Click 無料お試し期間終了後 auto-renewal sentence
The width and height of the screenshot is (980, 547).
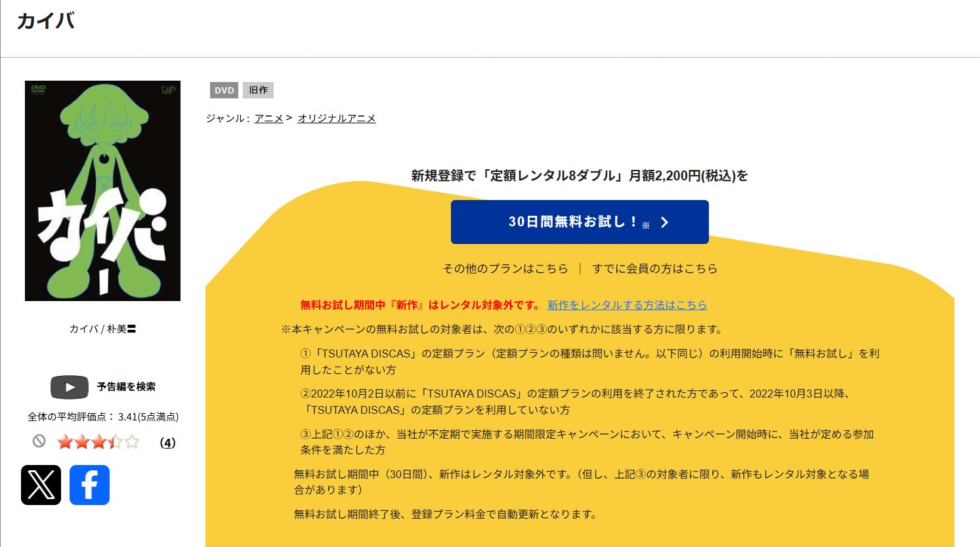click(446, 514)
